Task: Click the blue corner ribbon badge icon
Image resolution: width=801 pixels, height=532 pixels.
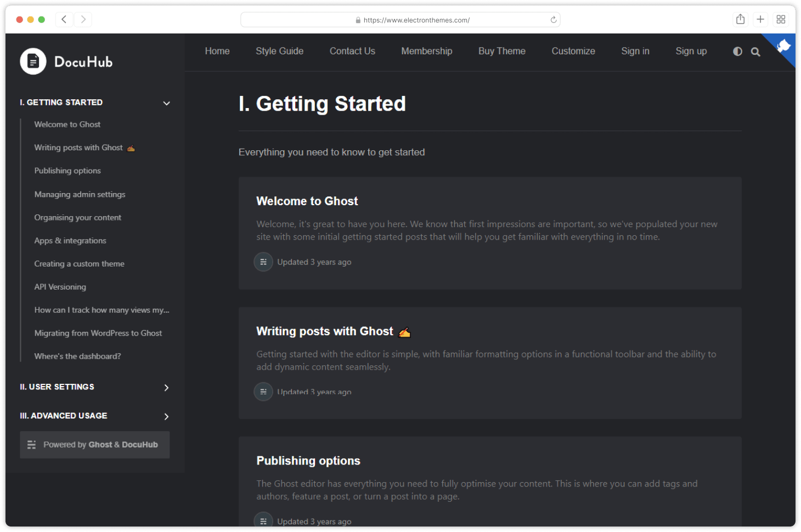Action: point(783,46)
